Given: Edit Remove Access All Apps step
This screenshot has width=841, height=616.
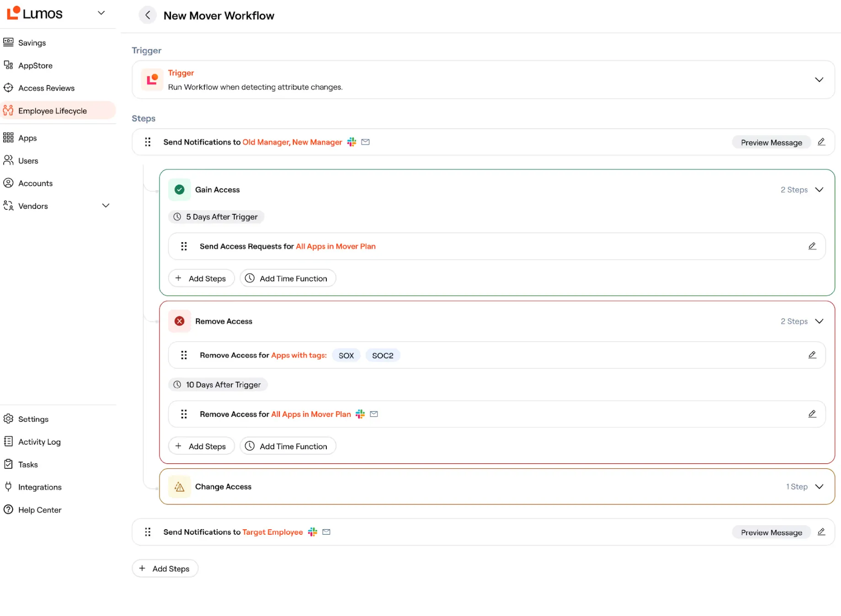Looking at the screenshot, I should [x=812, y=414].
